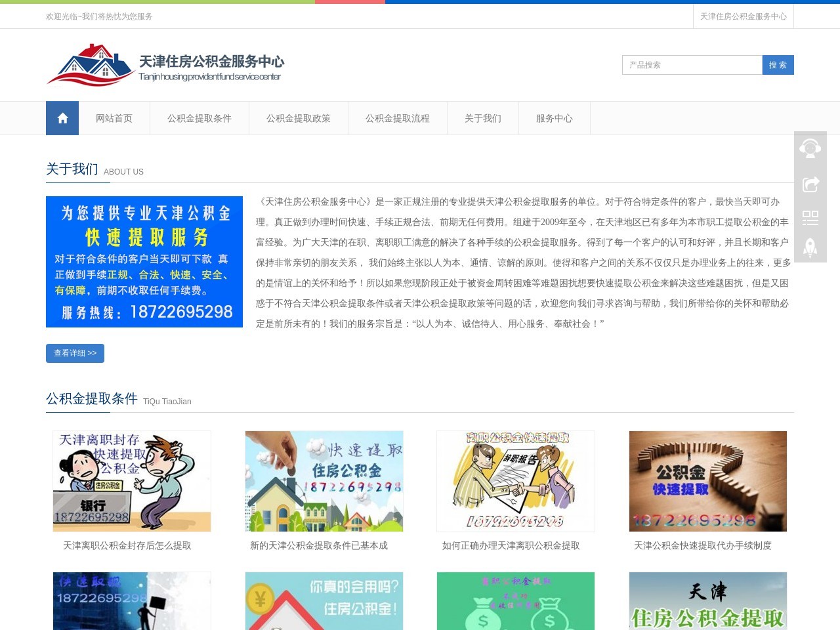Click the blue 快速提取服务 promotional banner

144,261
